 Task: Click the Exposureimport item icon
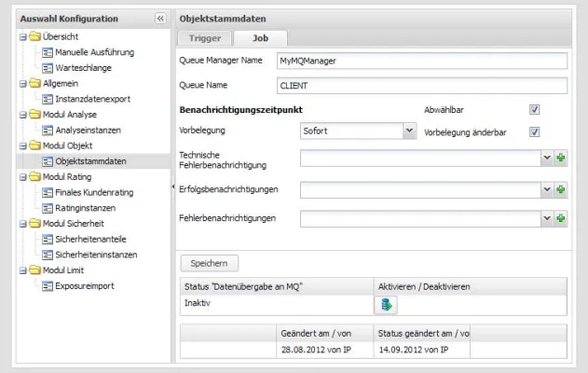47,285
